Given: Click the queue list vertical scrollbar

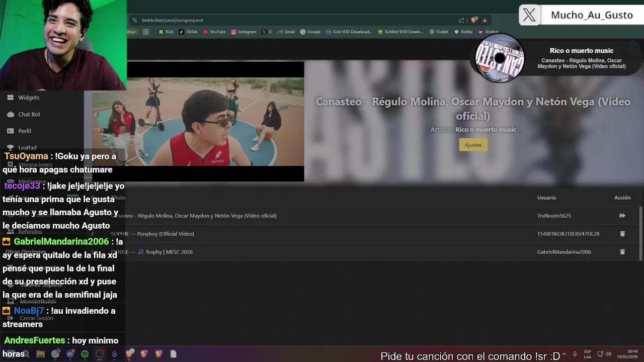Looking at the screenshot, I should point(640,233).
